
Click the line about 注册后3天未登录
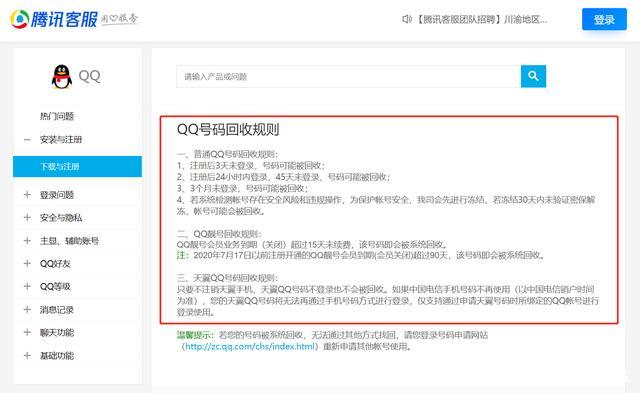tap(251, 165)
